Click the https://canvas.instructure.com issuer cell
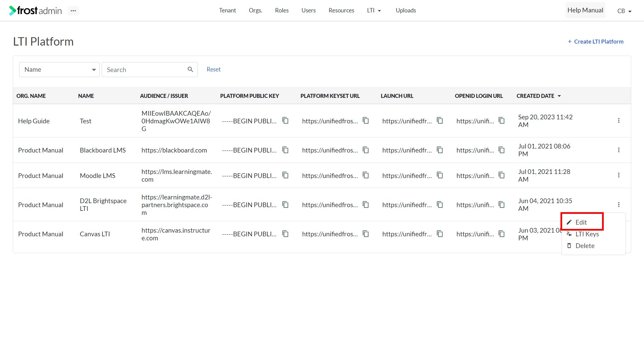 click(176, 234)
